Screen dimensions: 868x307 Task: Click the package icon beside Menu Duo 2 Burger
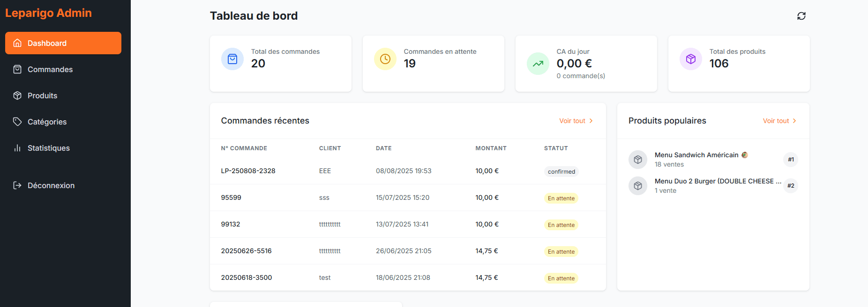coord(638,186)
